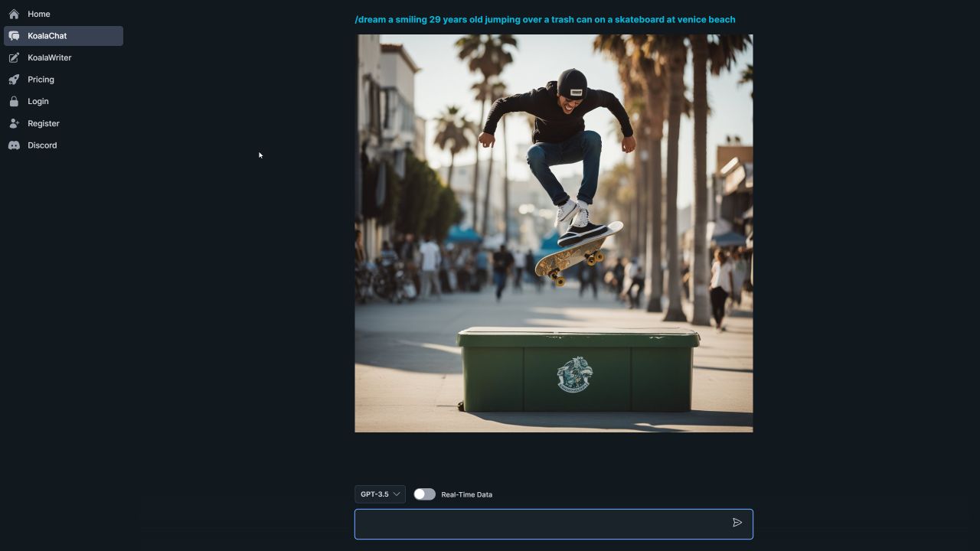The width and height of the screenshot is (980, 551).
Task: Click the Discord logo icon
Action: [x=14, y=145]
